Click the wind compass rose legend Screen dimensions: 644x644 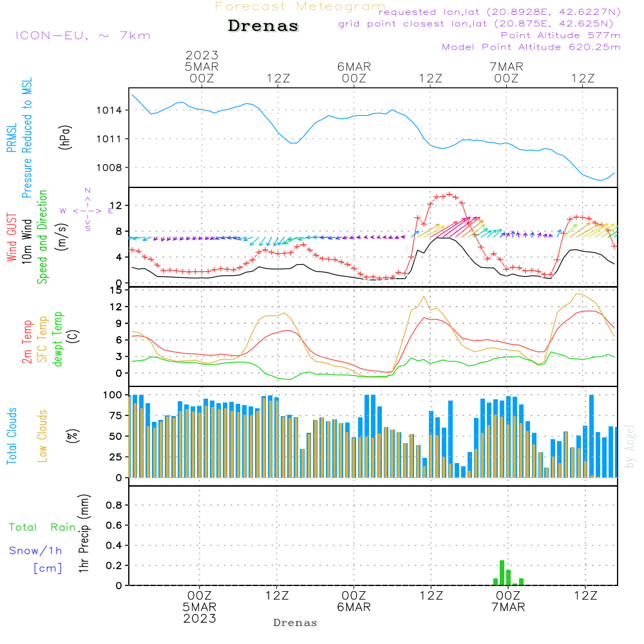coord(88,211)
